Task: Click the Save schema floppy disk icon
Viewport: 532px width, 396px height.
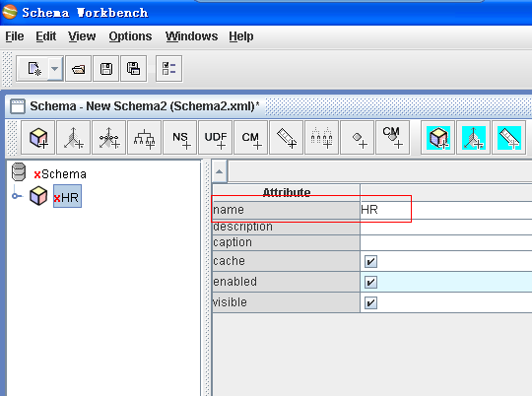Action: coord(105,69)
